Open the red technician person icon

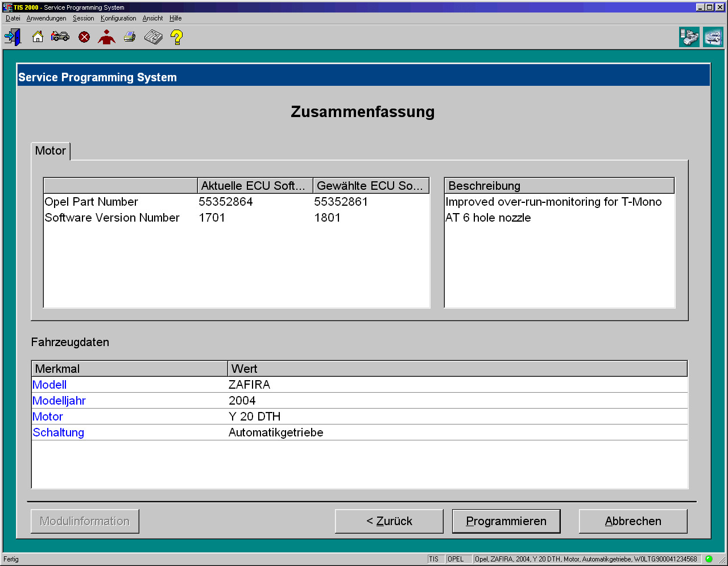pyautogui.click(x=106, y=38)
